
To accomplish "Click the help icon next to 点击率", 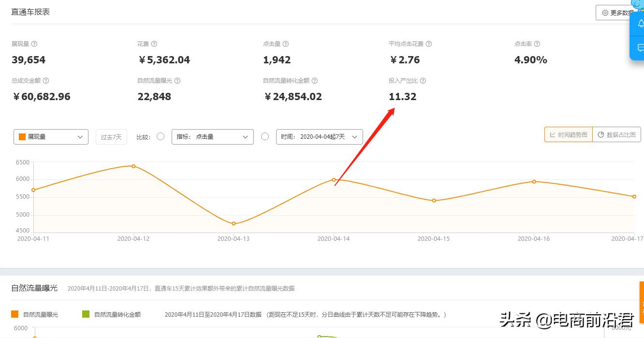I will pyautogui.click(x=537, y=44).
